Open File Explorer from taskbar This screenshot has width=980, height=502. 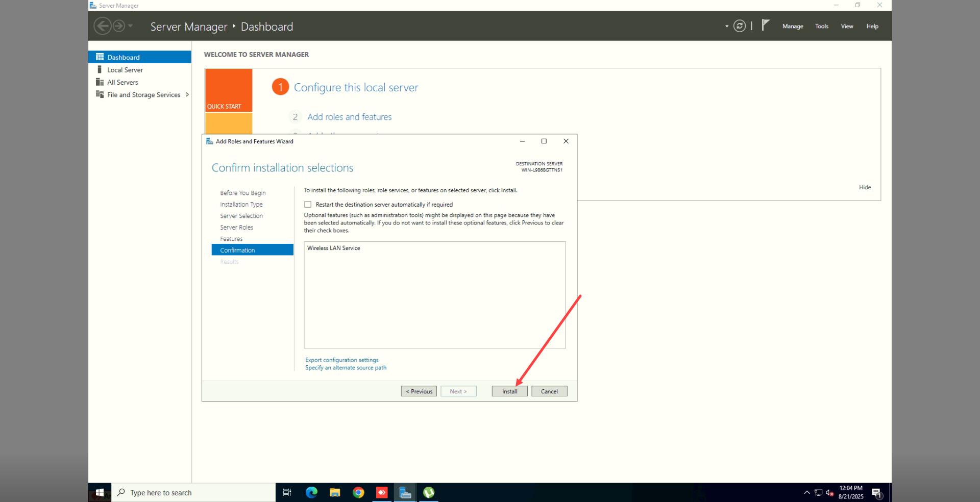point(335,492)
